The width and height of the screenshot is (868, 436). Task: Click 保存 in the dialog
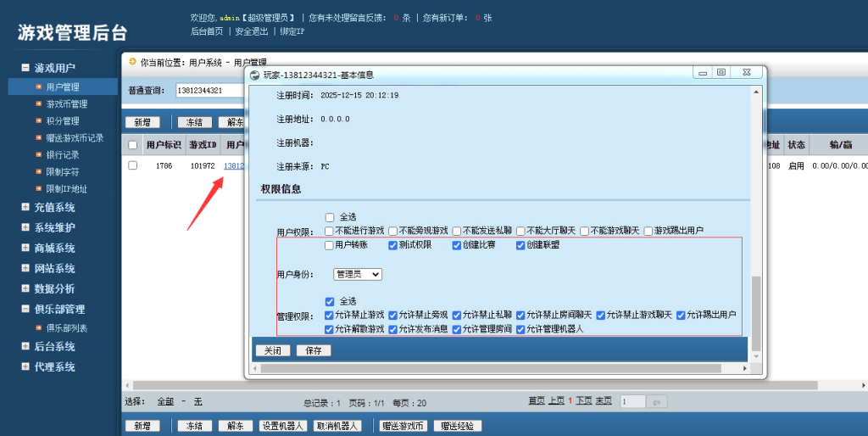pyautogui.click(x=314, y=350)
